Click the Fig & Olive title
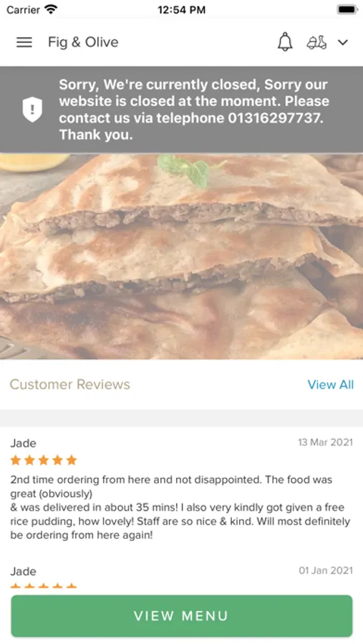Viewport: 363px width, 644px height. 83,42
